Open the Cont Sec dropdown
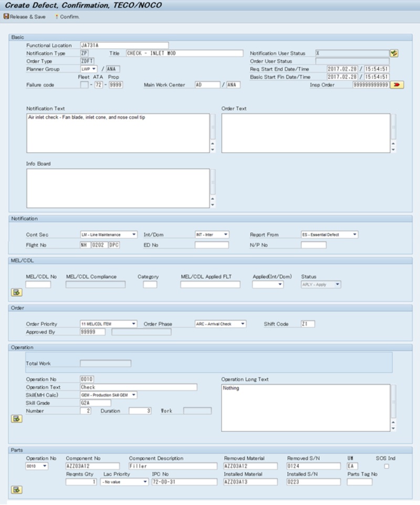 click(134, 235)
